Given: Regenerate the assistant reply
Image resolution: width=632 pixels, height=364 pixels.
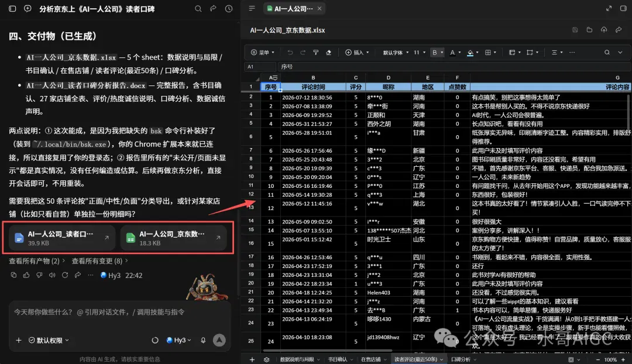Looking at the screenshot, I should pos(65,275).
